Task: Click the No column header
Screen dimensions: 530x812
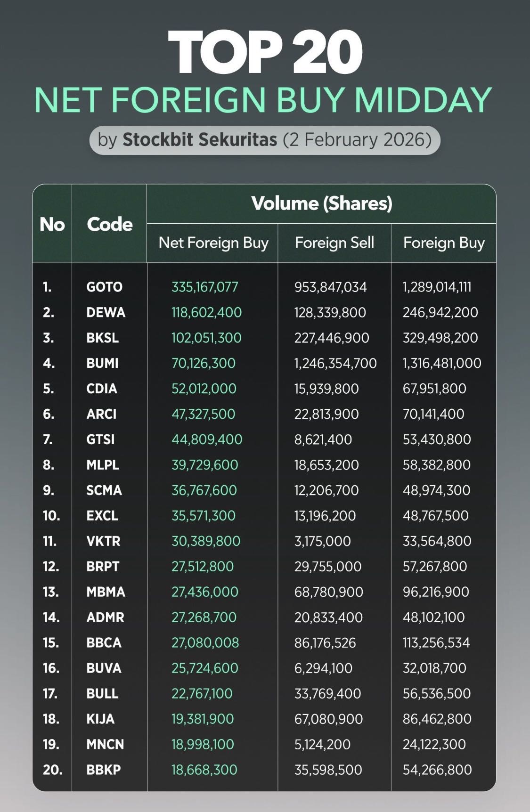Action: coord(52,224)
